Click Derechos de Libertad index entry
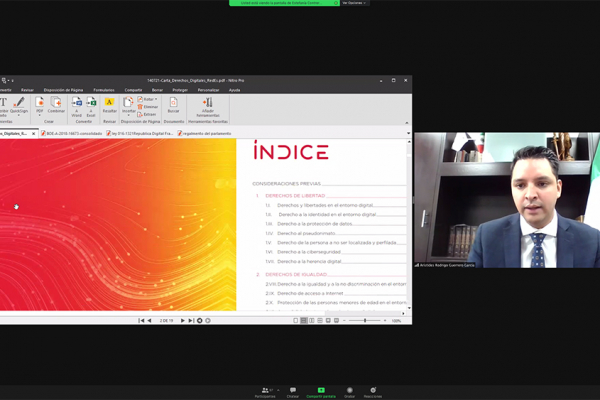Viewport: 600px width, 400px height. tap(295, 196)
